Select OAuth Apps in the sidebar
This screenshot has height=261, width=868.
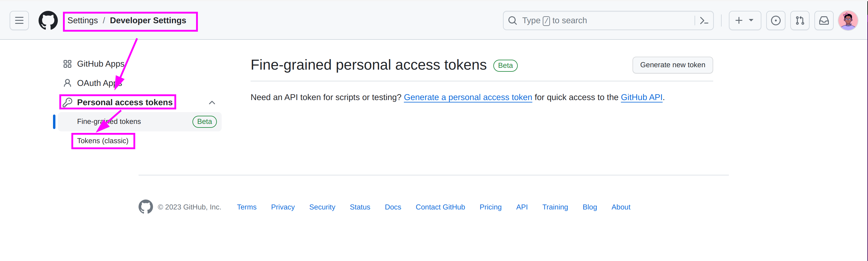point(99,83)
